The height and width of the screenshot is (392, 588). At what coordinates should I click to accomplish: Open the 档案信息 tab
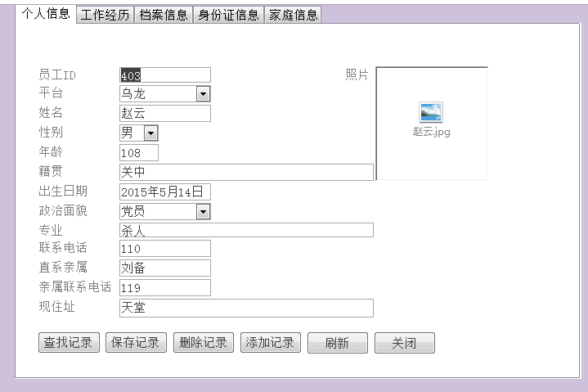point(164,15)
